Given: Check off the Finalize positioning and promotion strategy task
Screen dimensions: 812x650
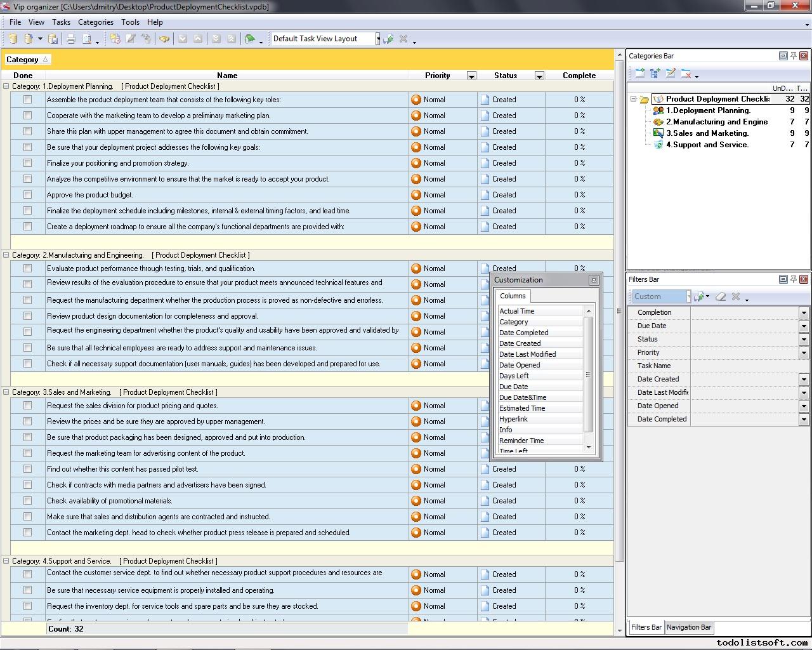Looking at the screenshot, I should tap(27, 163).
